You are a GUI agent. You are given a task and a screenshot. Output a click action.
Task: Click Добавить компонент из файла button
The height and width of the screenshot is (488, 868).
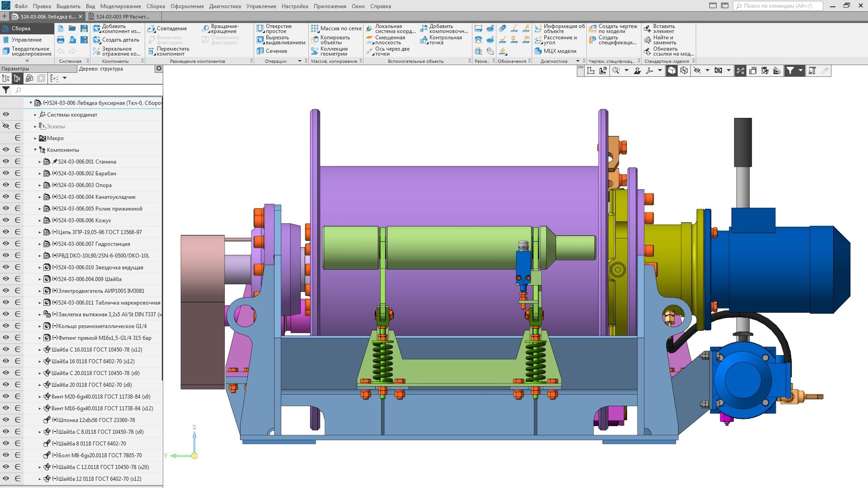point(116,28)
